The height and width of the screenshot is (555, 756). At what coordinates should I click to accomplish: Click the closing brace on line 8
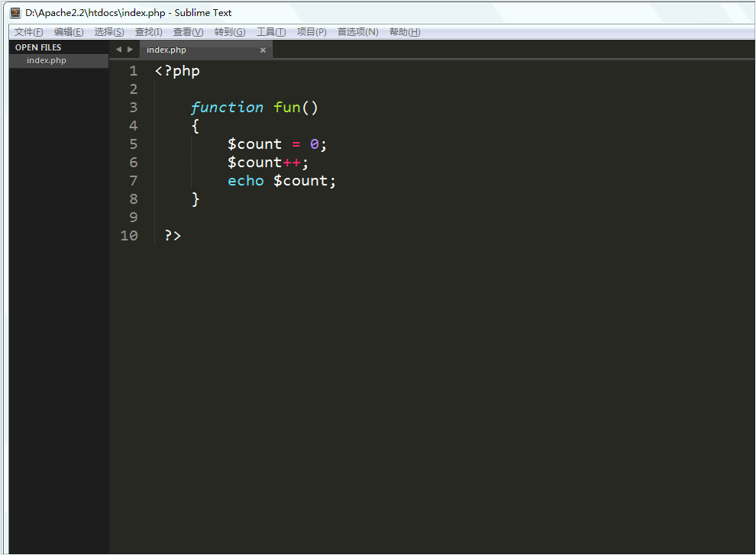195,199
